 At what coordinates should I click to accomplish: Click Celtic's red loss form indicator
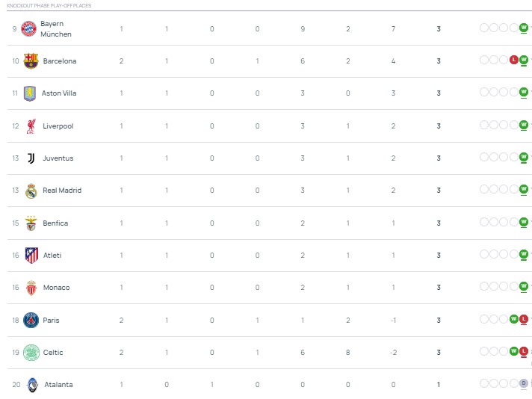[524, 351]
